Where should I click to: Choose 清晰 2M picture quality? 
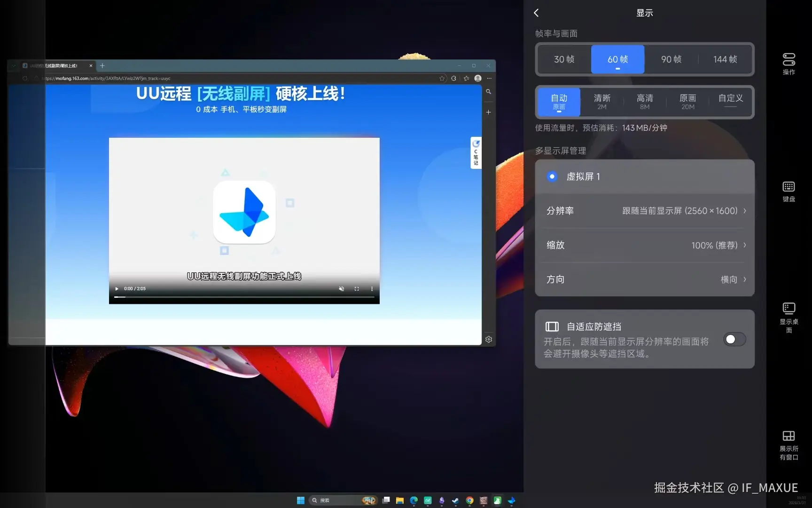point(602,102)
